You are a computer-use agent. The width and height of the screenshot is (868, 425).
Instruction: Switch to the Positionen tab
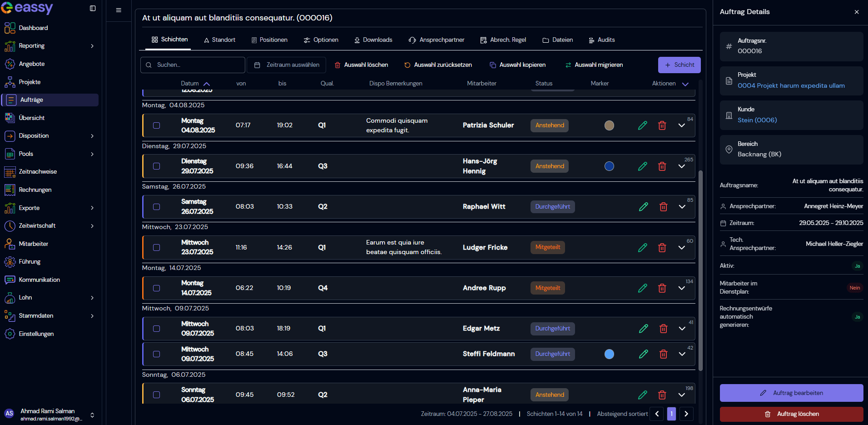click(269, 40)
